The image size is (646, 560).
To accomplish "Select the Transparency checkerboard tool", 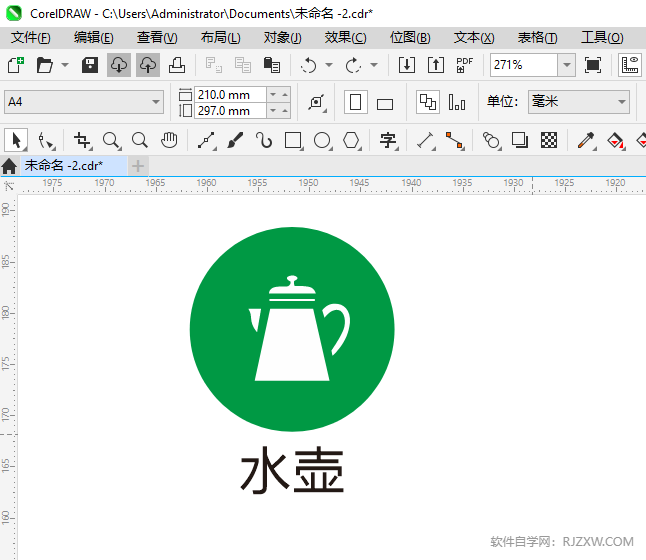I will click(549, 141).
